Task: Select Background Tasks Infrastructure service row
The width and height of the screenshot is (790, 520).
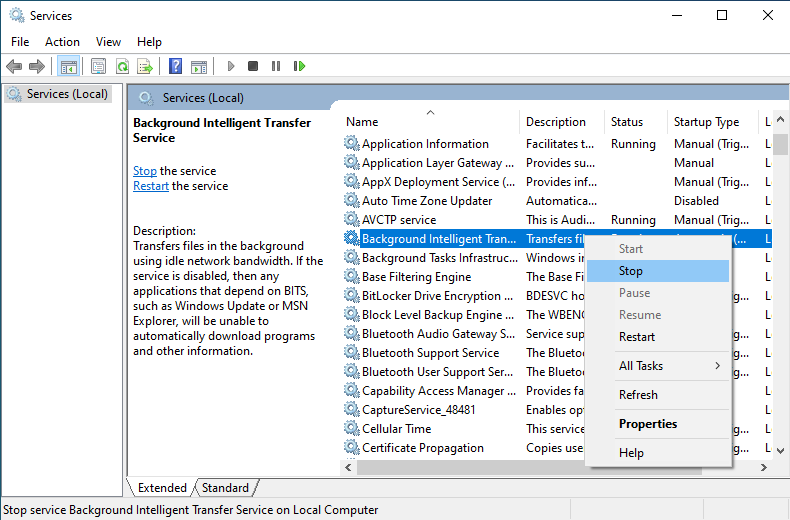Action: pos(464,258)
